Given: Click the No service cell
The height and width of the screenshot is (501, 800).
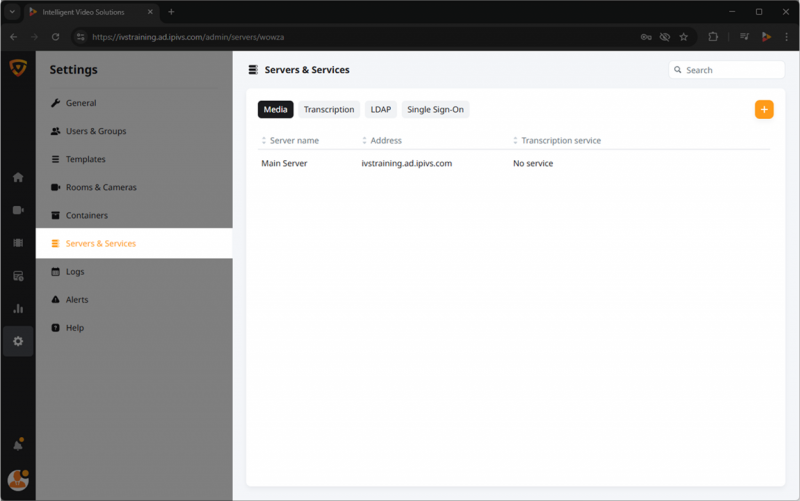Looking at the screenshot, I should (x=533, y=163).
